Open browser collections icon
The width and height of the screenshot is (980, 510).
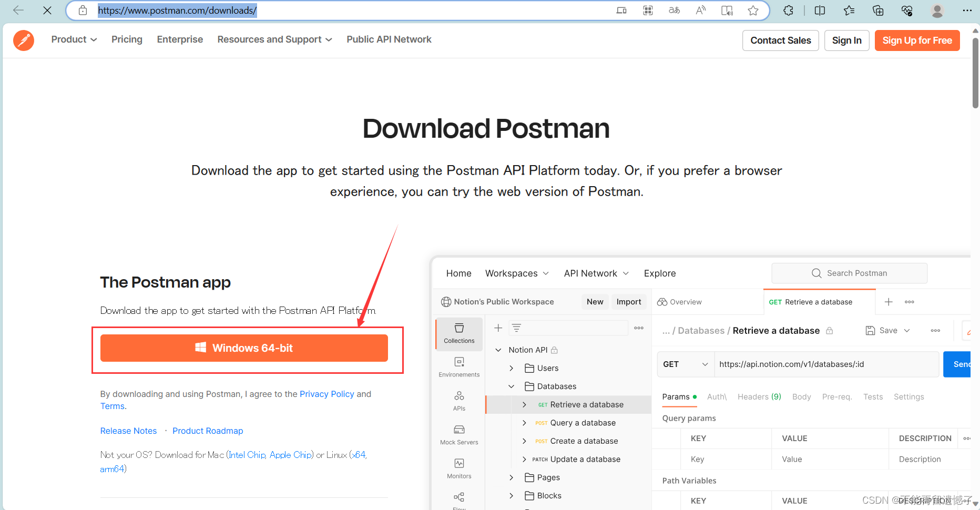pos(877,10)
